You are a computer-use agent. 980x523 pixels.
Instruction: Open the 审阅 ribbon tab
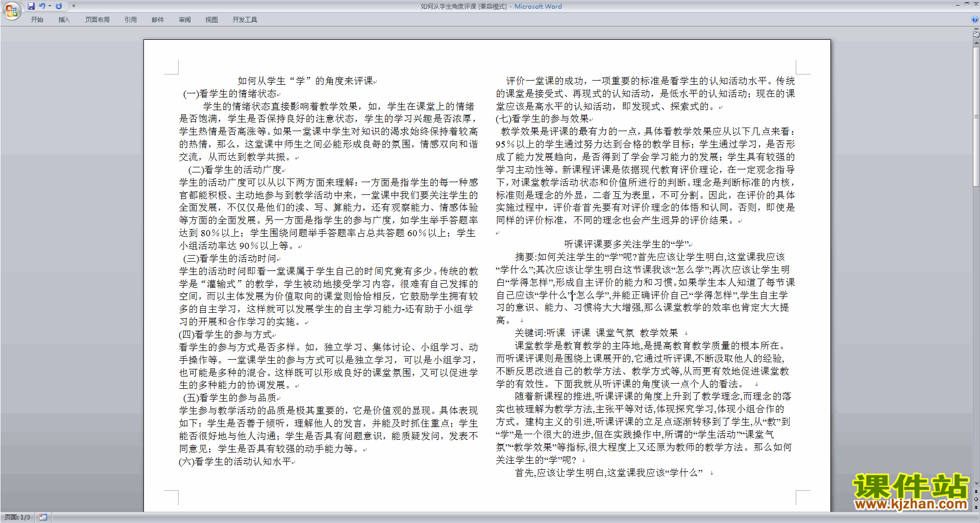185,20
